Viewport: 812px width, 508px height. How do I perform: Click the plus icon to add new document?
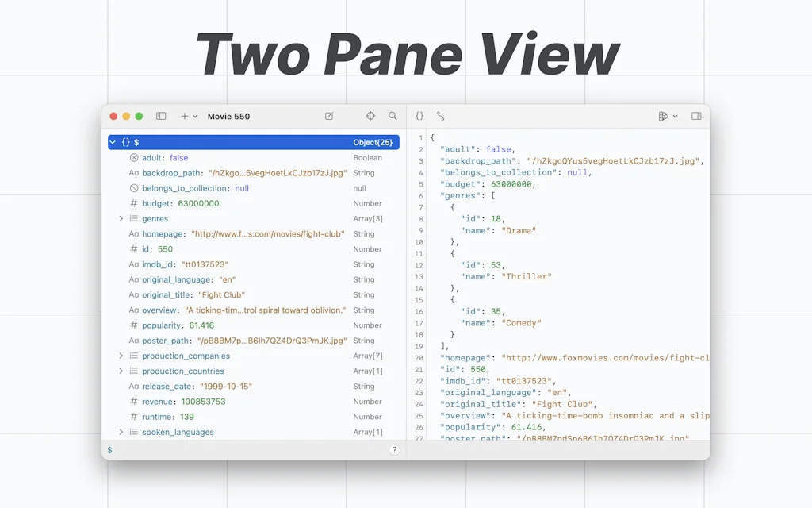tap(183, 116)
